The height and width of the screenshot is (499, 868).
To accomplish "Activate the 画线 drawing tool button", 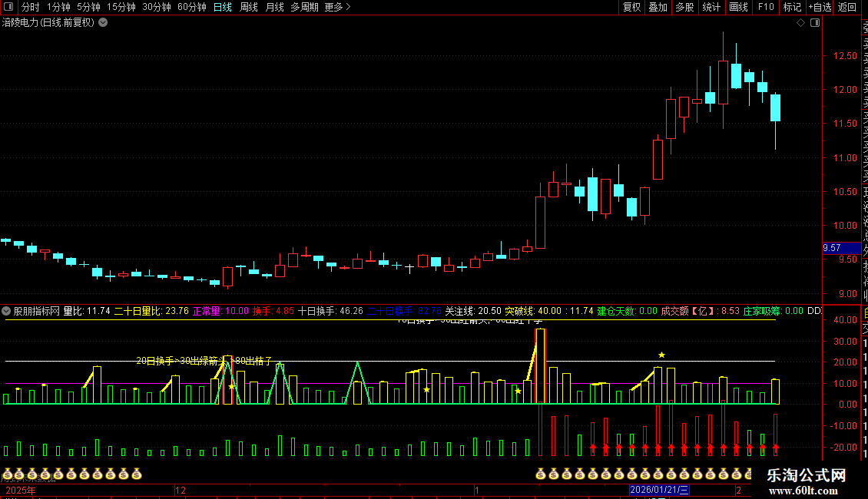I will click(x=738, y=7).
